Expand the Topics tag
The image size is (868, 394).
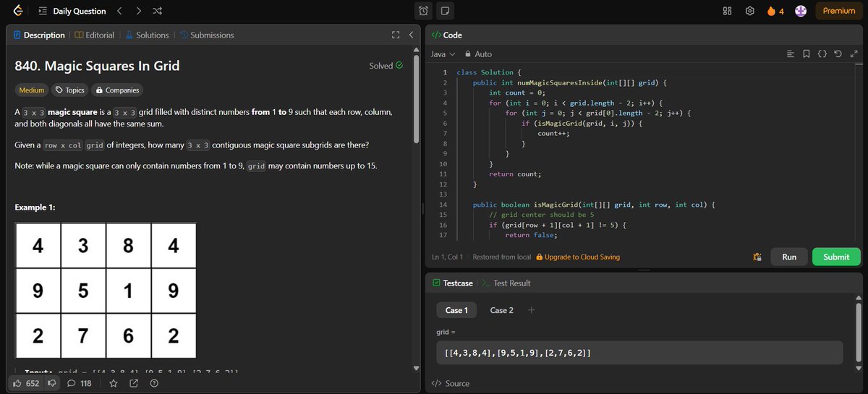[69, 90]
